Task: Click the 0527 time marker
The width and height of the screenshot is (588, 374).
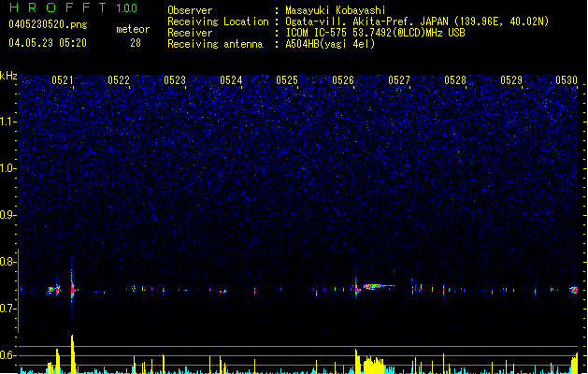Action: click(399, 80)
